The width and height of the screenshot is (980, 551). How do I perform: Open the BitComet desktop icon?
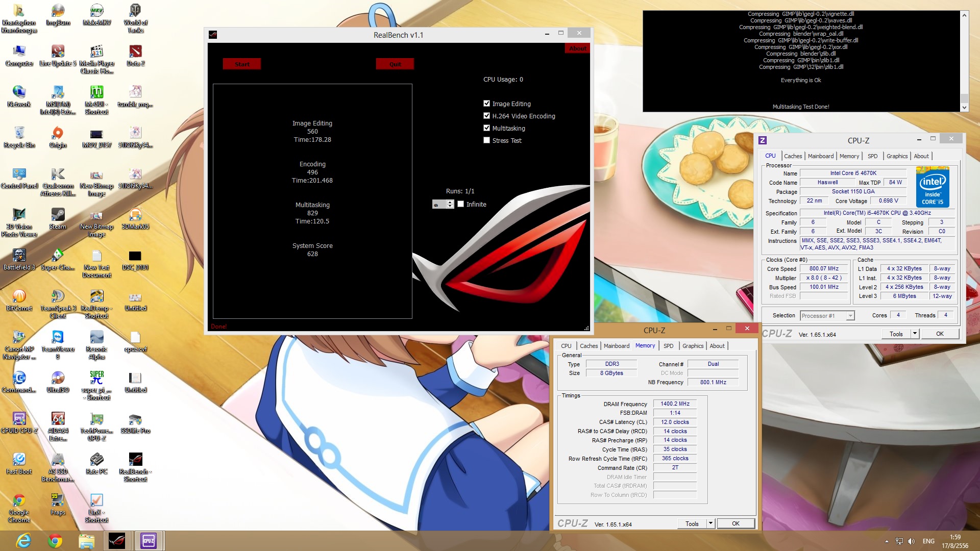coord(19,297)
